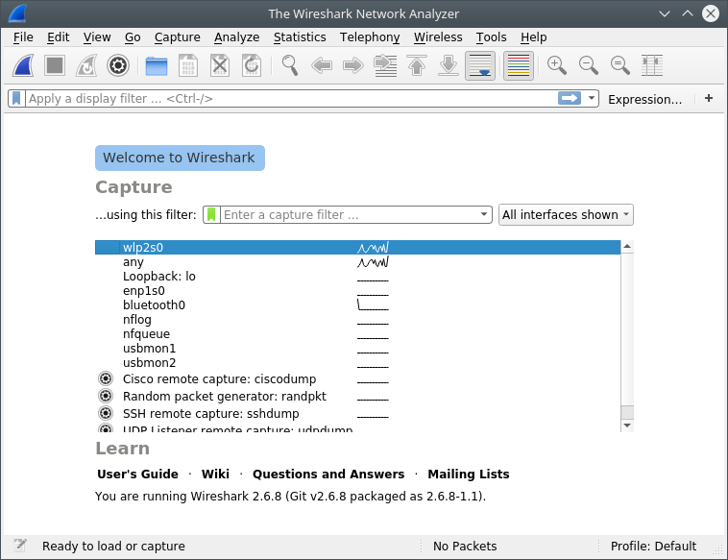
Task: Start capturing packets with shark fin icon
Action: pos(23,65)
